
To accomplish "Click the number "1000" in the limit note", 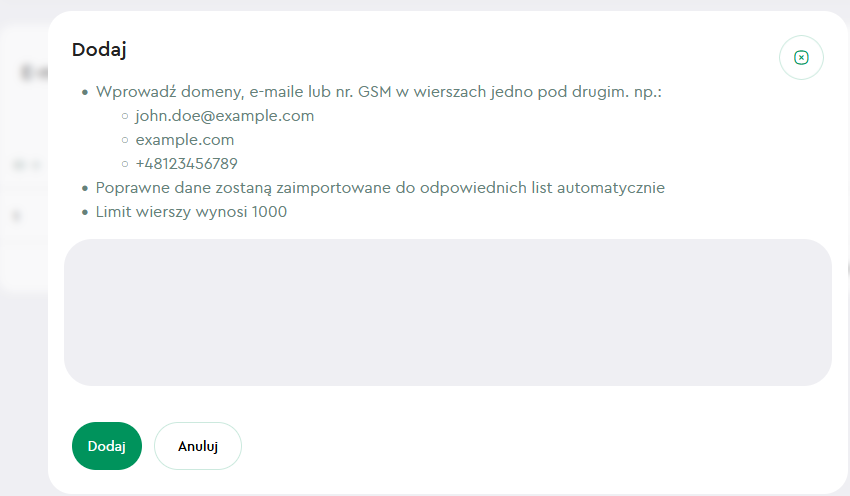I will [269, 212].
